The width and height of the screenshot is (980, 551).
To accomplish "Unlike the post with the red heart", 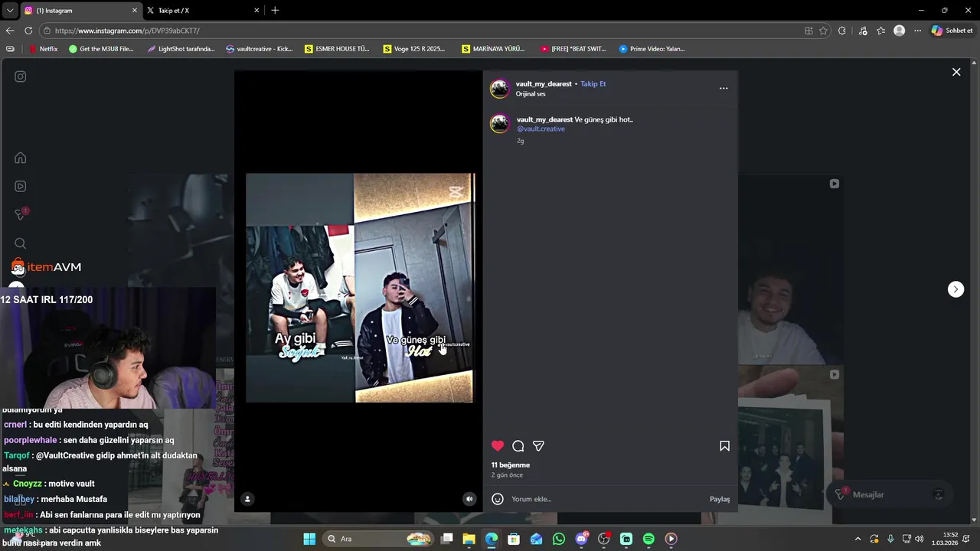I will click(x=498, y=446).
